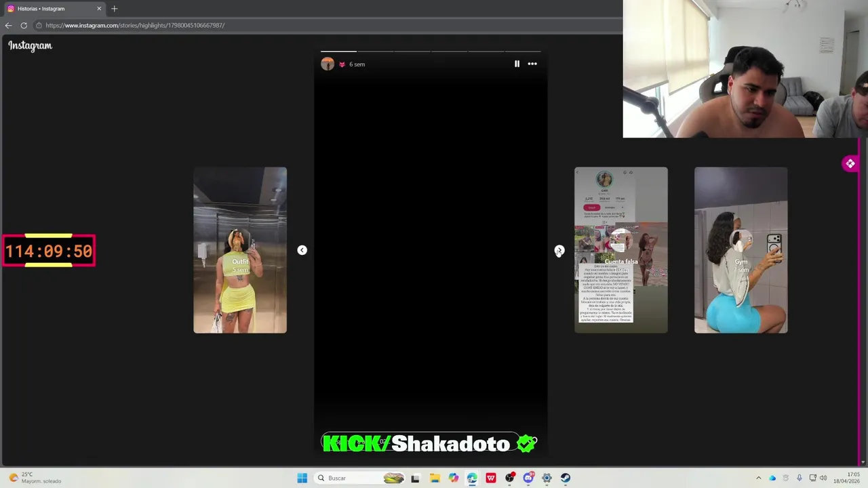Open the volume tray icon
This screenshot has width=868, height=488.
pos(823,478)
